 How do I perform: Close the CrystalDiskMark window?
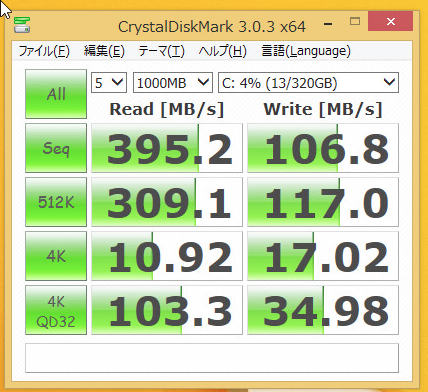391,21
